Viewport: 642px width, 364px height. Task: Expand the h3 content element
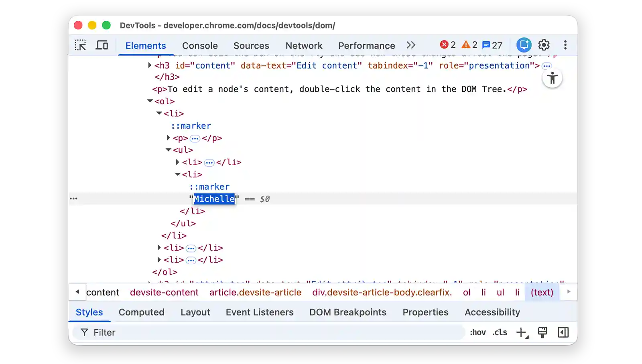tap(150, 65)
